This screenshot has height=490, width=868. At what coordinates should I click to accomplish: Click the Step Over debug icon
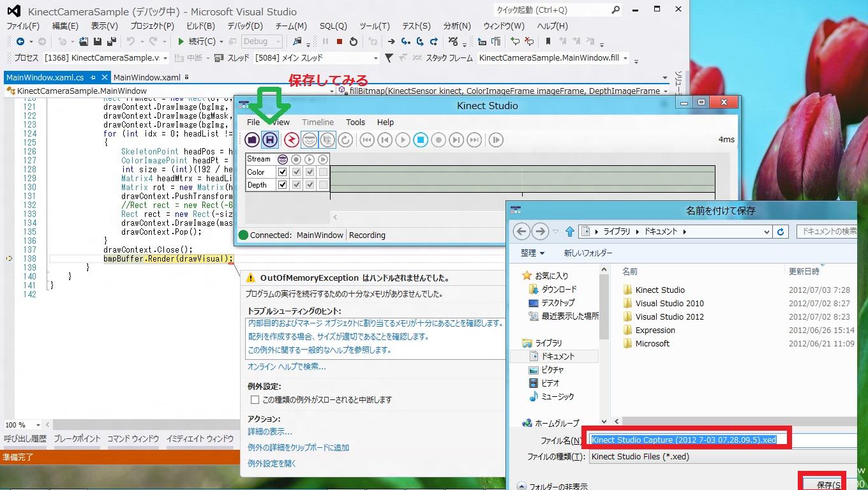(420, 41)
